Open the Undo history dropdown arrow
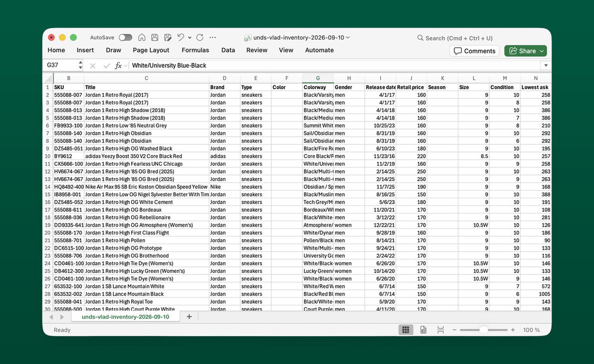Image resolution: width=594 pixels, height=364 pixels. [x=190, y=38]
